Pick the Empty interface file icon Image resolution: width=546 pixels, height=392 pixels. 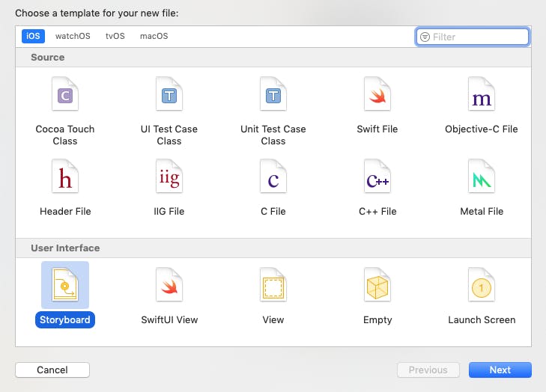tap(377, 284)
